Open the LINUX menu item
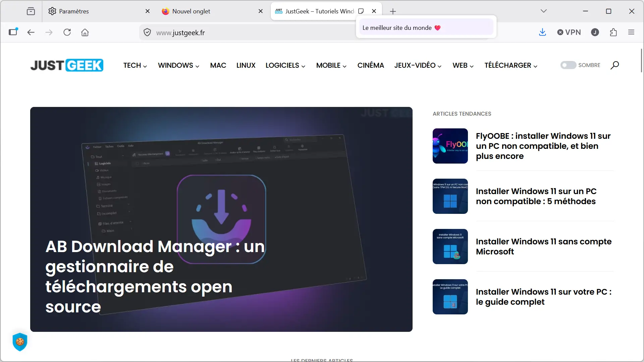 (246, 65)
